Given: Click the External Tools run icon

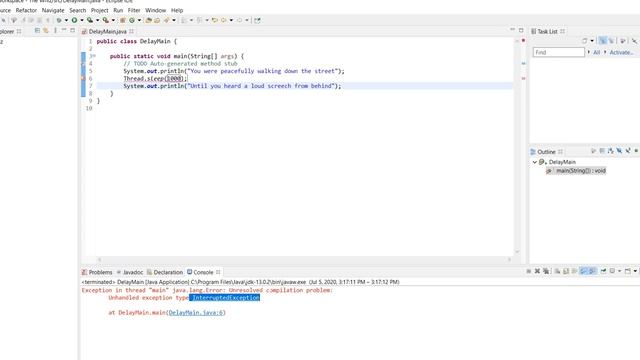Looking at the screenshot, I should tap(105, 20).
